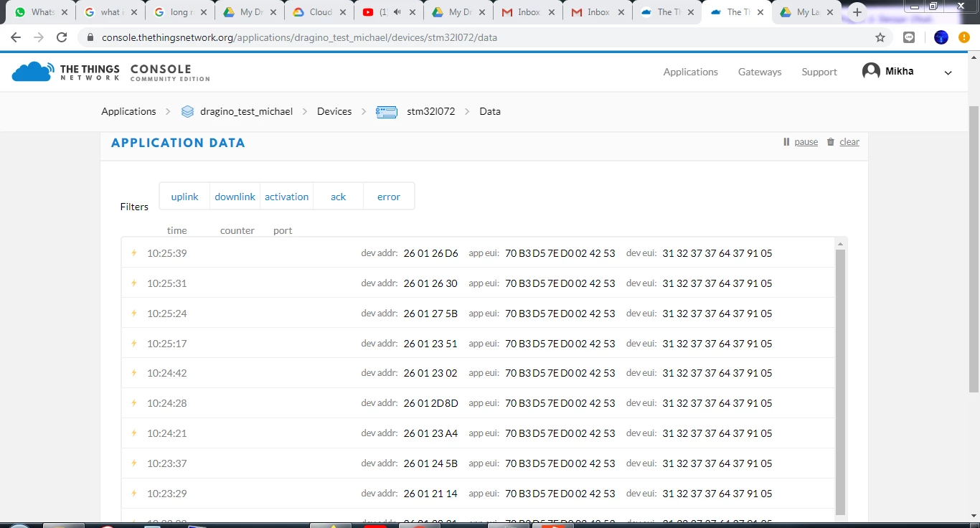The height and width of the screenshot is (528, 980).
Task: Open stm32l072 breadcrumb
Action: point(430,111)
